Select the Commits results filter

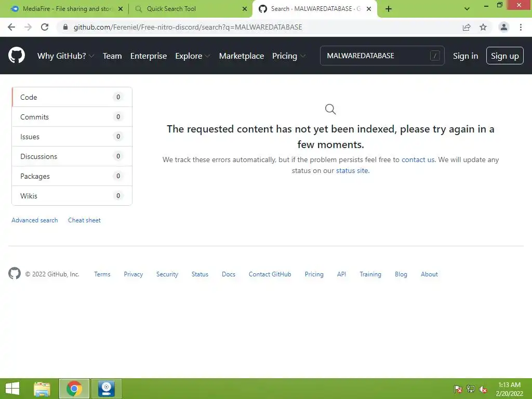tap(72, 117)
